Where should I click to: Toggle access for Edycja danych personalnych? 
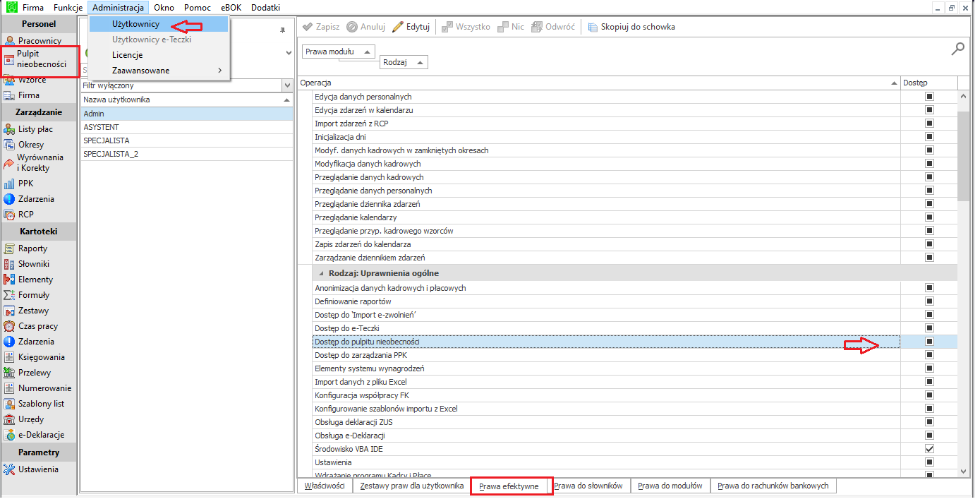click(929, 97)
